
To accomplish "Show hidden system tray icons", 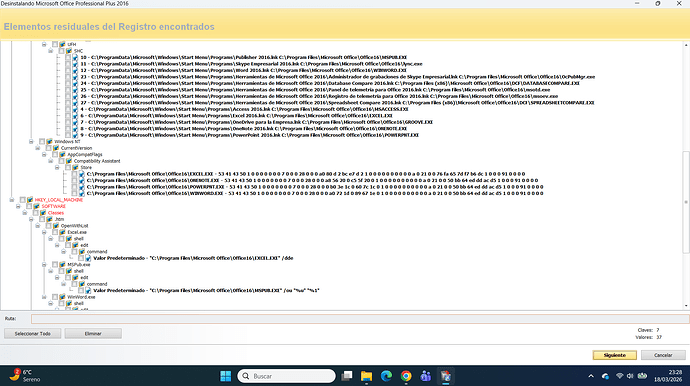I will 591,376.
